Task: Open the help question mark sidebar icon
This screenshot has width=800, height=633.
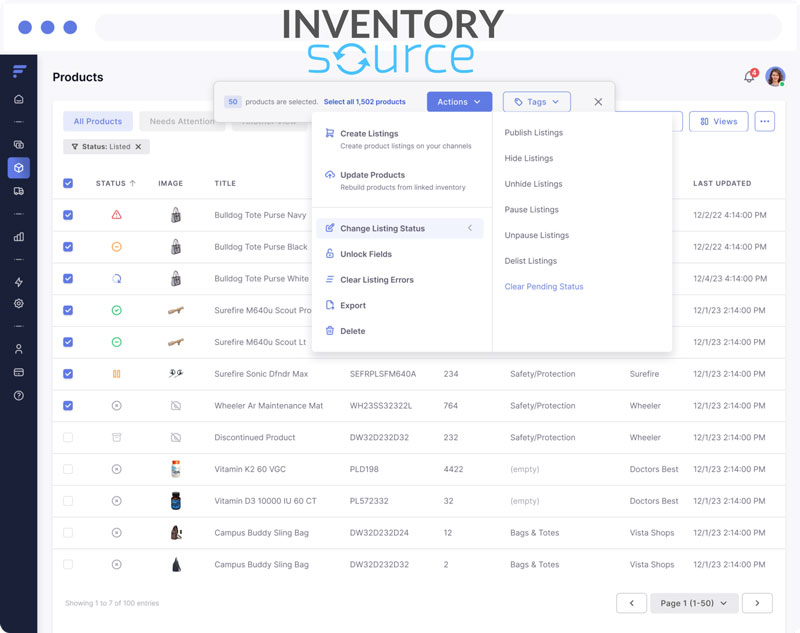Action: tap(19, 395)
